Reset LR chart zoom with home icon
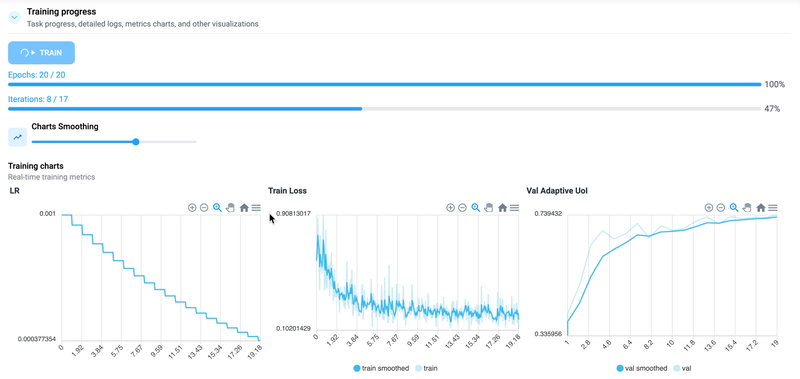 tap(244, 208)
